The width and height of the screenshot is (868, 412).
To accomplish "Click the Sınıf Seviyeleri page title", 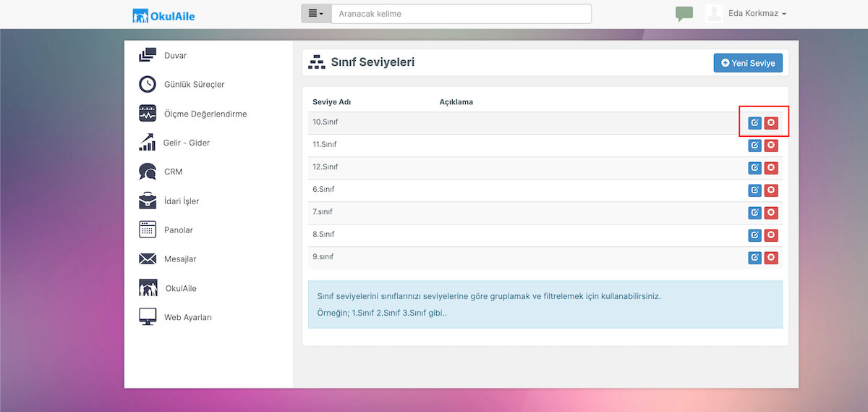I will (373, 62).
